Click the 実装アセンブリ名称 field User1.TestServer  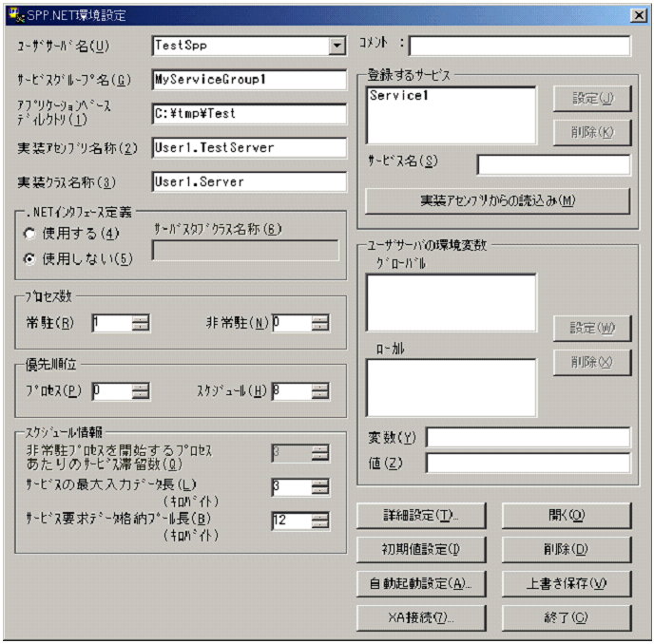point(249,148)
